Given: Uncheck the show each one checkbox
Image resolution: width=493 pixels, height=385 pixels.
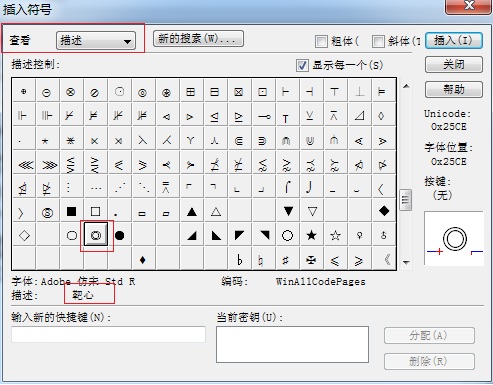Looking at the screenshot, I should (x=302, y=65).
